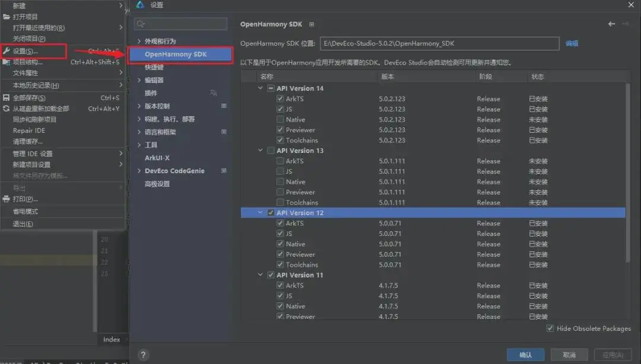Click the wrench icon next to 设置(S)
This screenshot has height=364, width=641.
6,51
